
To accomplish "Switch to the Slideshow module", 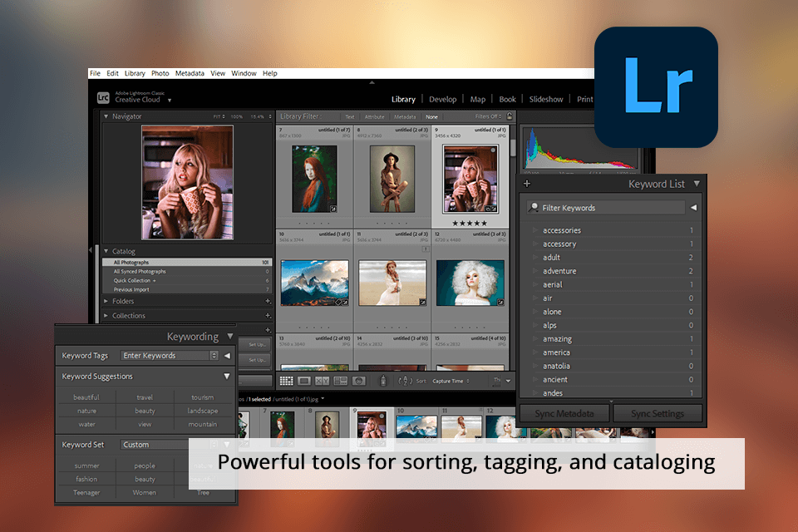I will pos(545,99).
